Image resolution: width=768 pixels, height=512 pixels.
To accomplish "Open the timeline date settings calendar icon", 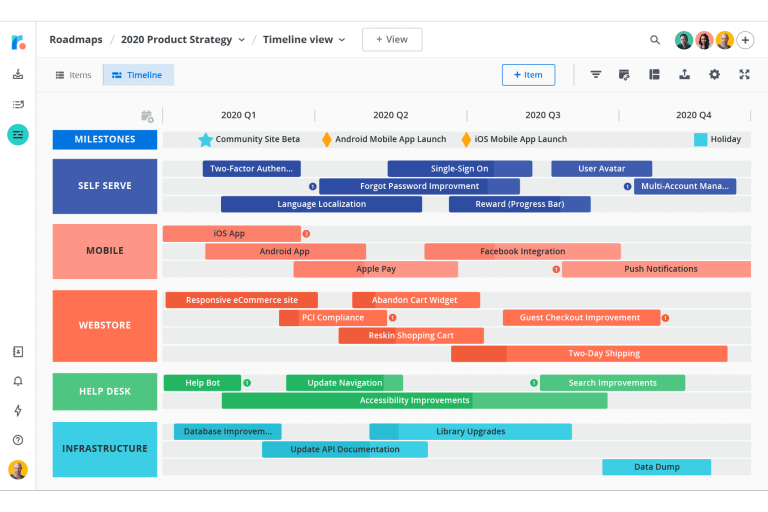I will (x=147, y=116).
